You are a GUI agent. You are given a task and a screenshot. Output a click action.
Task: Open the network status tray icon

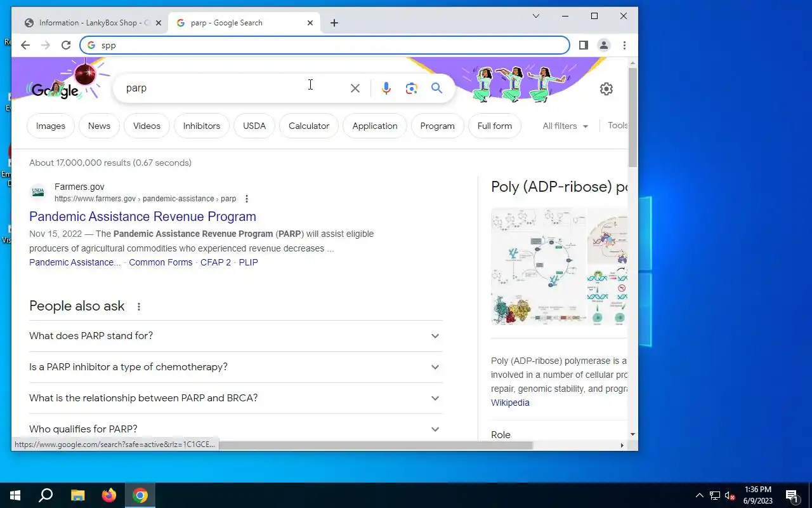point(715,495)
